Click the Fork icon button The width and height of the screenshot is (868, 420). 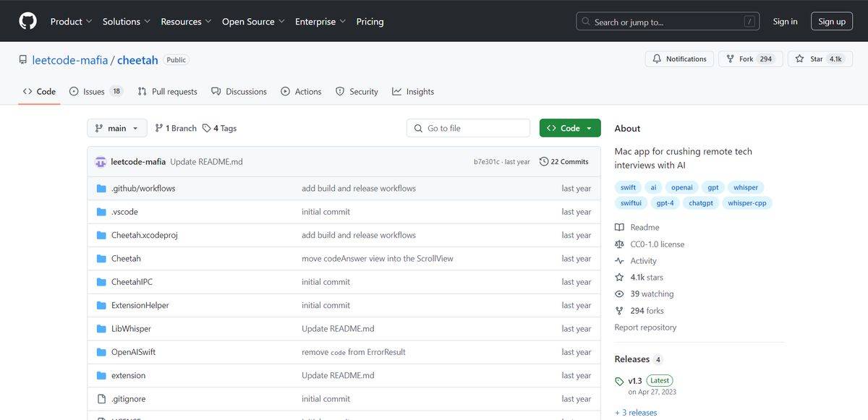click(x=729, y=59)
